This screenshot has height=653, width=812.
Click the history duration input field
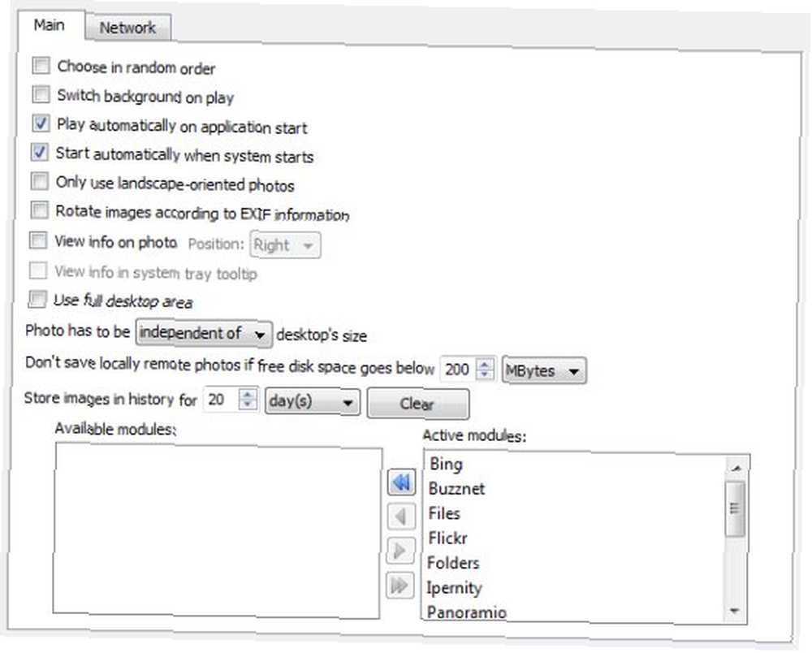pyautogui.click(x=222, y=400)
